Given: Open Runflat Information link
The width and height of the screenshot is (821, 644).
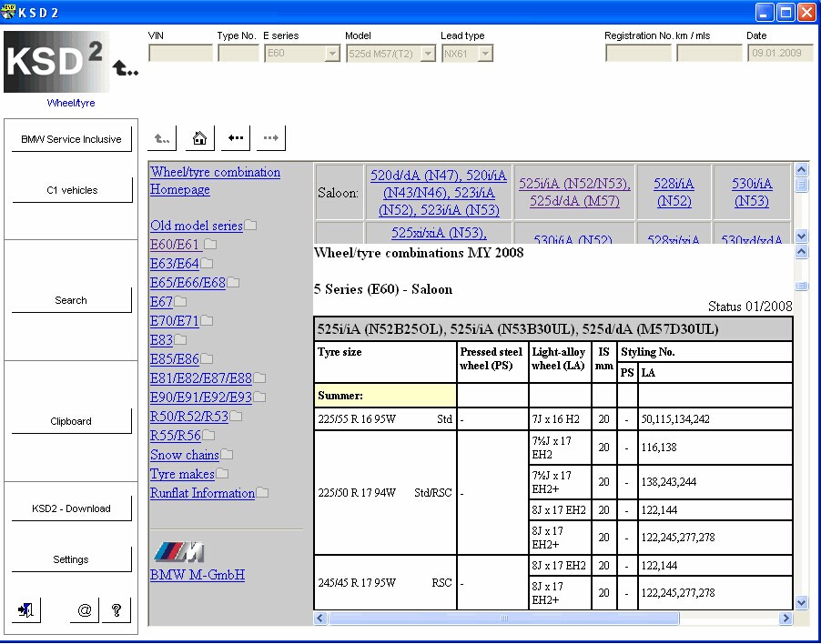Looking at the screenshot, I should pos(203,493).
